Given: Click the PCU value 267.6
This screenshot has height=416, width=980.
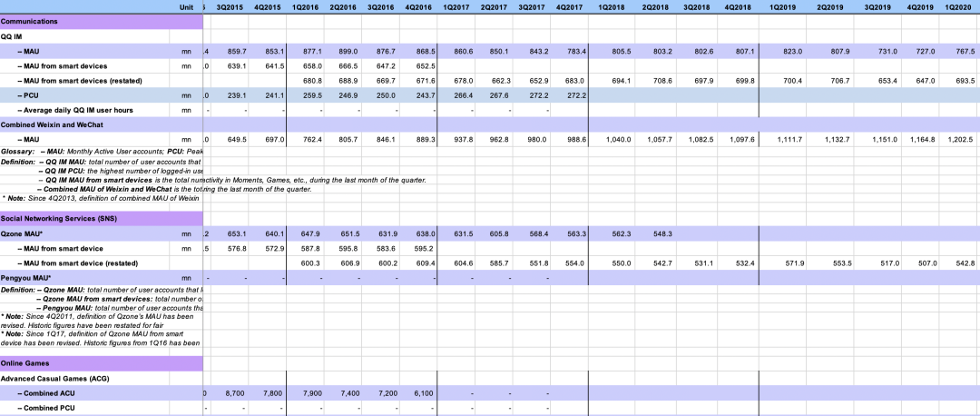Looking at the screenshot, I should coord(499,95).
